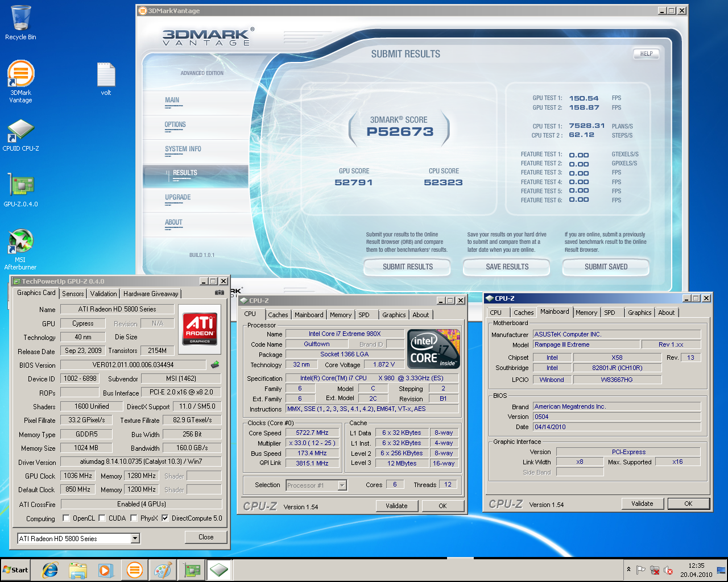Click the muted volume tray icon
728x582 pixels.
(x=669, y=570)
